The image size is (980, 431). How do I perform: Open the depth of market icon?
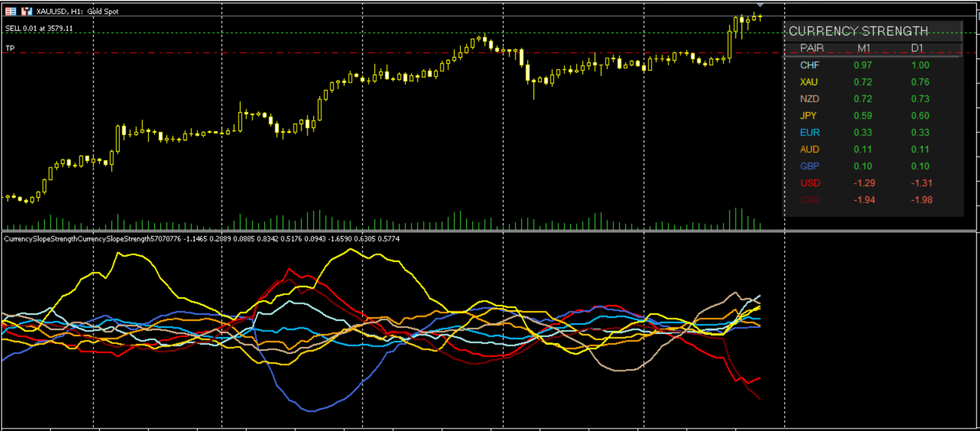26,11
